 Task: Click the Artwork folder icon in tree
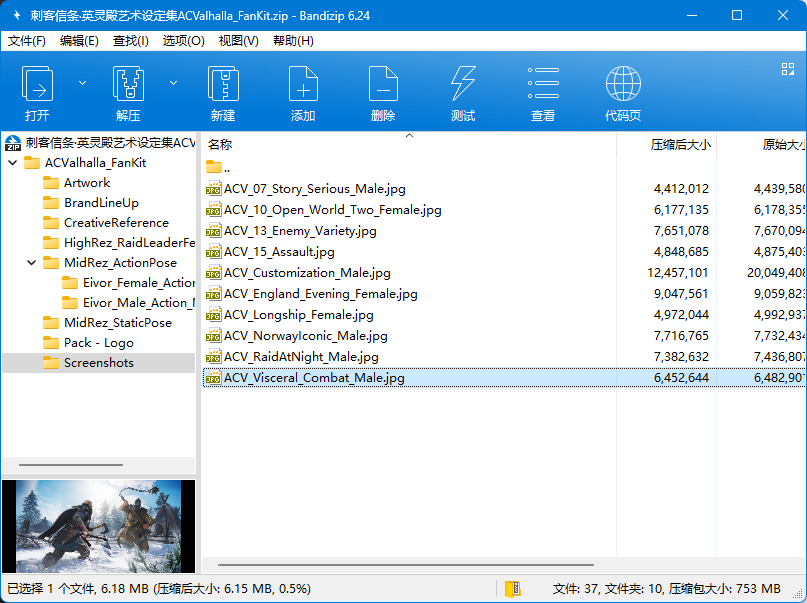(x=50, y=183)
